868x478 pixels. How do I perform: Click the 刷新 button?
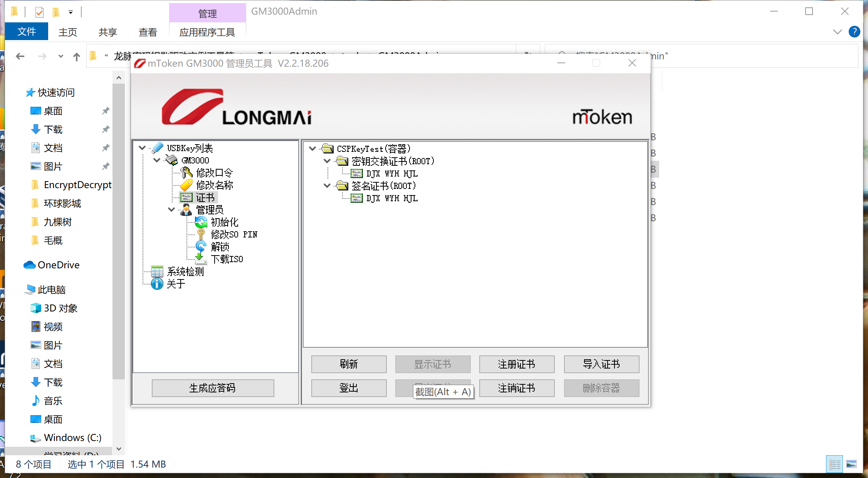click(x=349, y=364)
